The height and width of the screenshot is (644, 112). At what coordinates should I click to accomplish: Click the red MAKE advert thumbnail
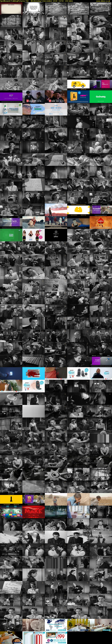pyautogui.click(x=33, y=512)
